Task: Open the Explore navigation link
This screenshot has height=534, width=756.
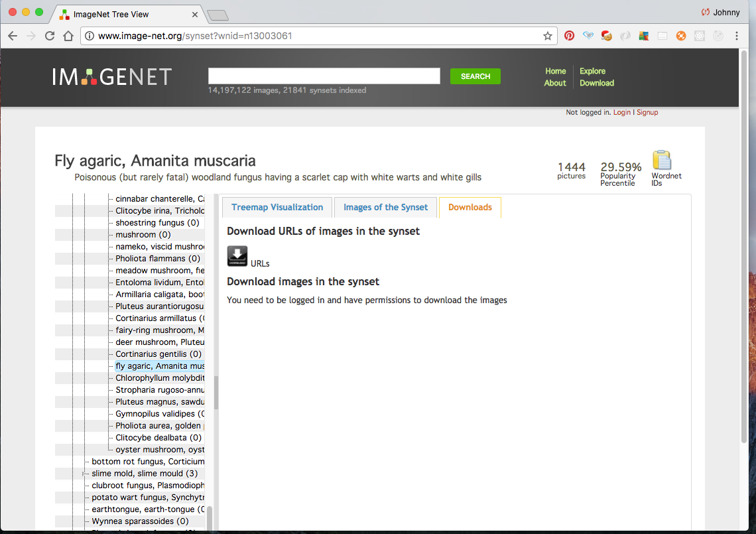Action: [x=593, y=71]
